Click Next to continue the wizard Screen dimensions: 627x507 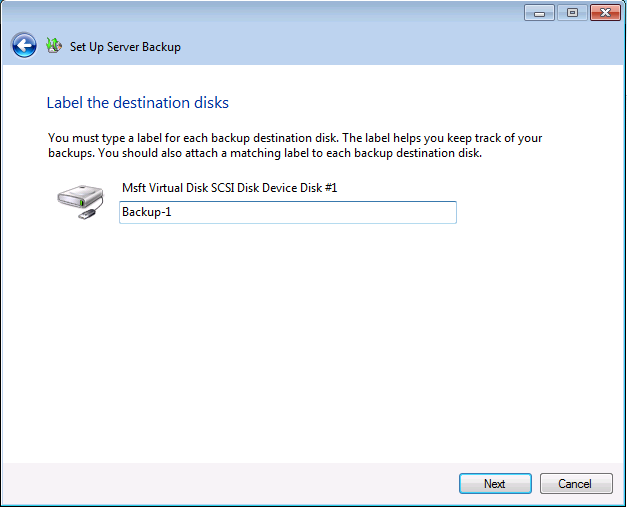click(495, 484)
